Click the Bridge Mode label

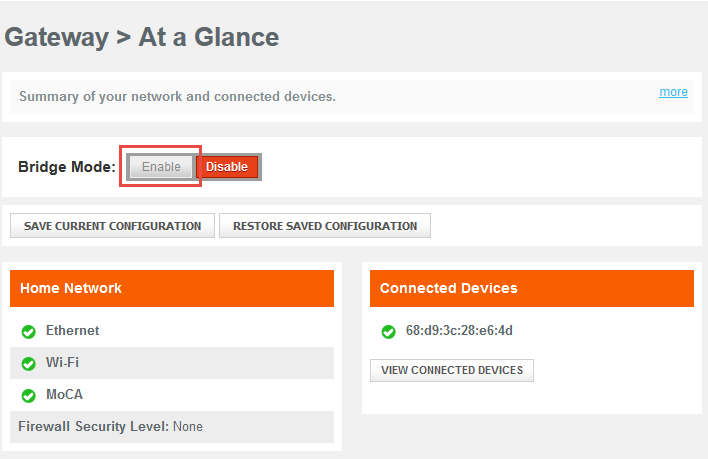click(x=66, y=167)
